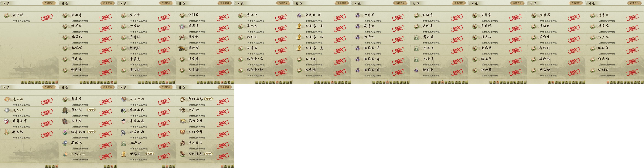644x168 pixels.
Task: Select the tea house icon beside 茶馆奇缘
Action: click(x=182, y=121)
